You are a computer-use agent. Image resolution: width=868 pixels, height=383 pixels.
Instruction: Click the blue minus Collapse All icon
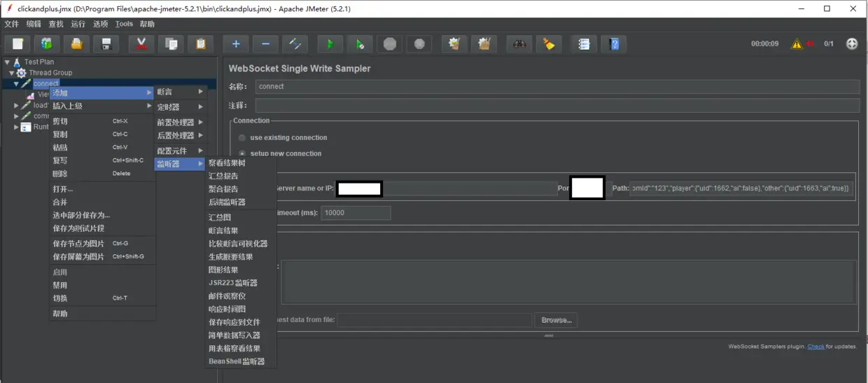point(265,44)
